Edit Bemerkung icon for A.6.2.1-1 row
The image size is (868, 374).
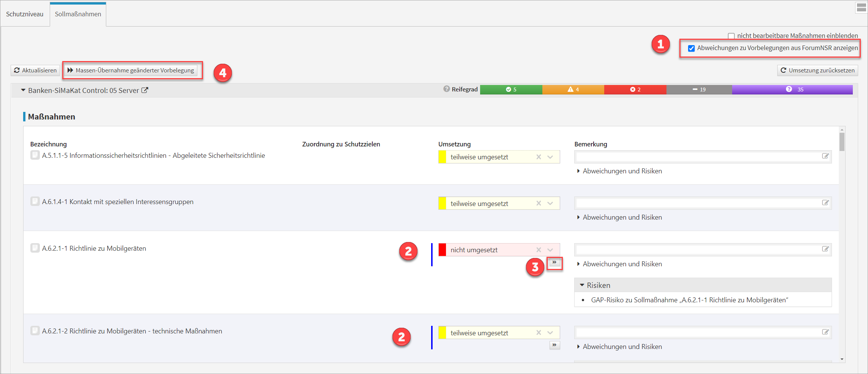(825, 249)
